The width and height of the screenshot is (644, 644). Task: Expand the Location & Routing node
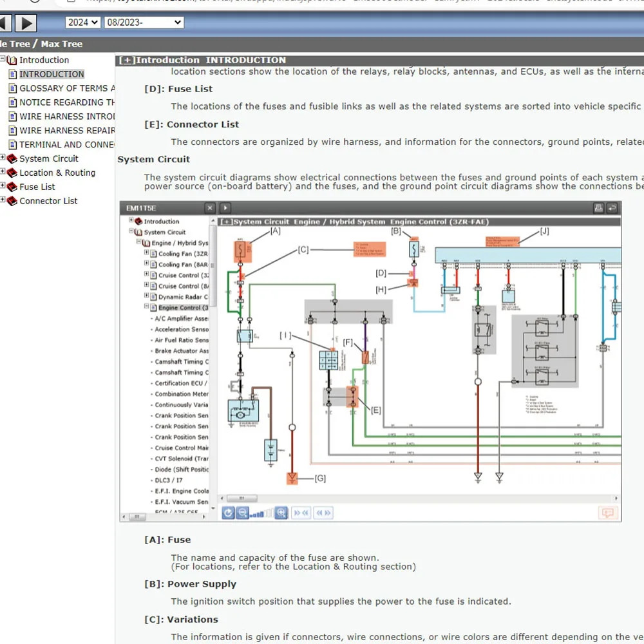[x=3, y=173]
